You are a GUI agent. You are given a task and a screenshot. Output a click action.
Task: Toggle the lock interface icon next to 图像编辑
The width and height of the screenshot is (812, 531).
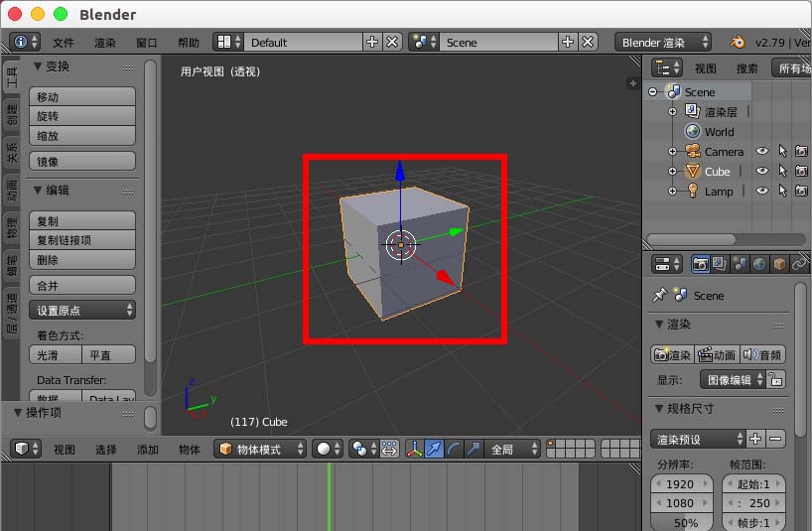[775, 379]
